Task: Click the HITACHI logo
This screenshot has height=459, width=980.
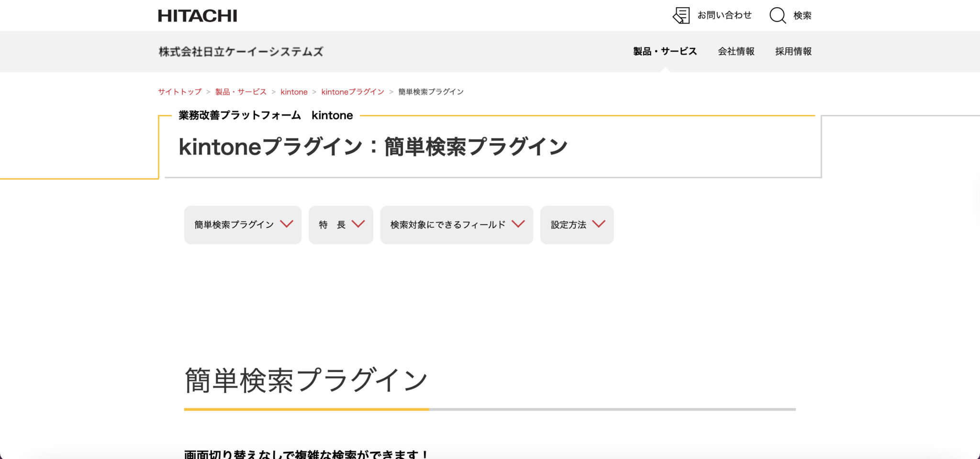Action: [x=198, y=15]
